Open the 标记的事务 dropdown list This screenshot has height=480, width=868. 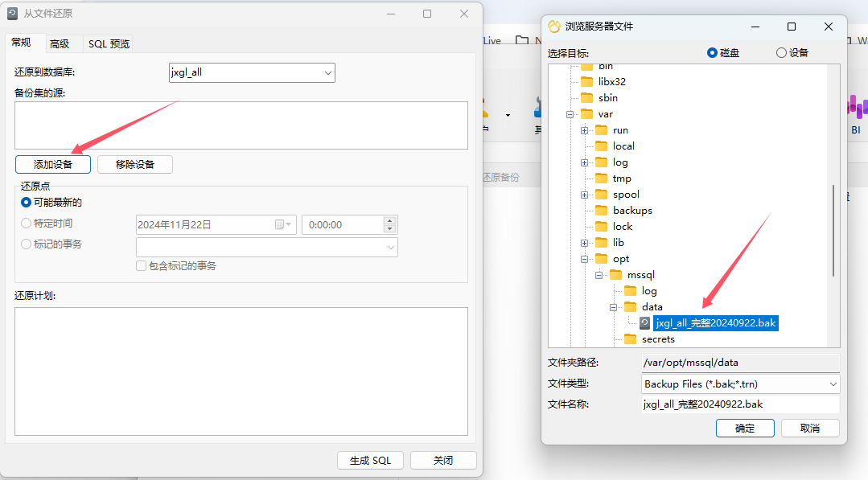pos(391,247)
